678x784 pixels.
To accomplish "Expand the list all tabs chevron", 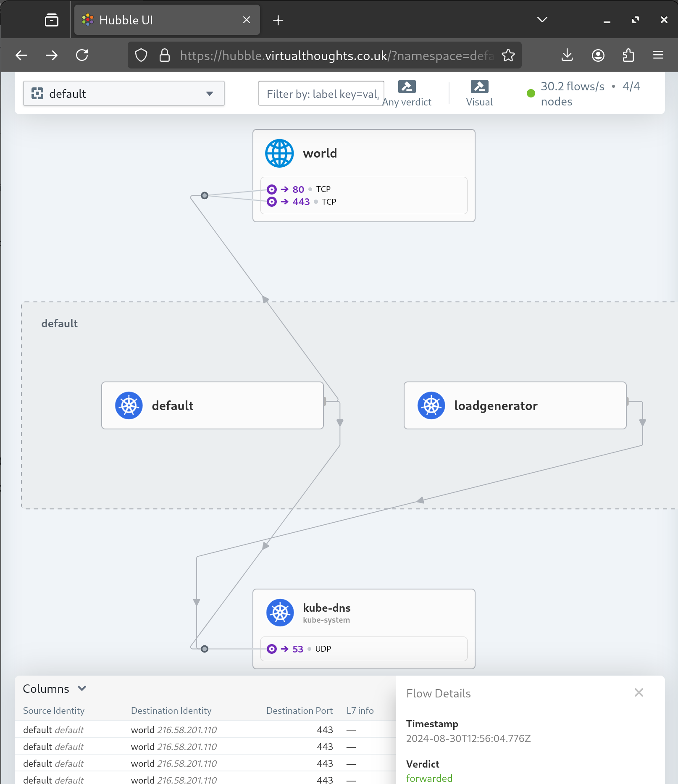I will [542, 20].
